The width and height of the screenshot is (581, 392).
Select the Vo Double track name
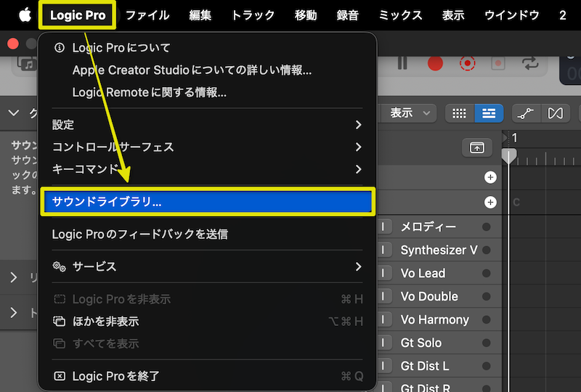[429, 296]
